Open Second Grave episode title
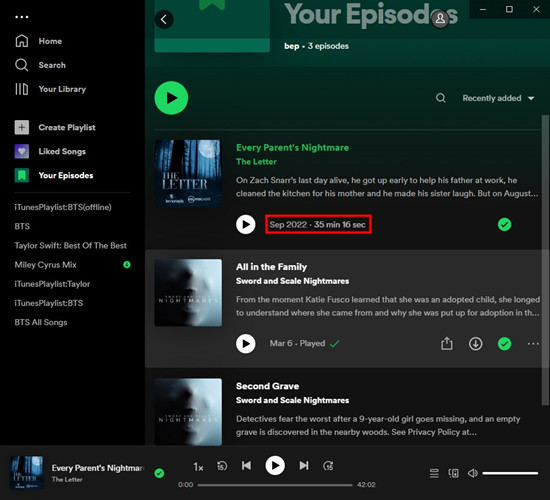 point(268,386)
